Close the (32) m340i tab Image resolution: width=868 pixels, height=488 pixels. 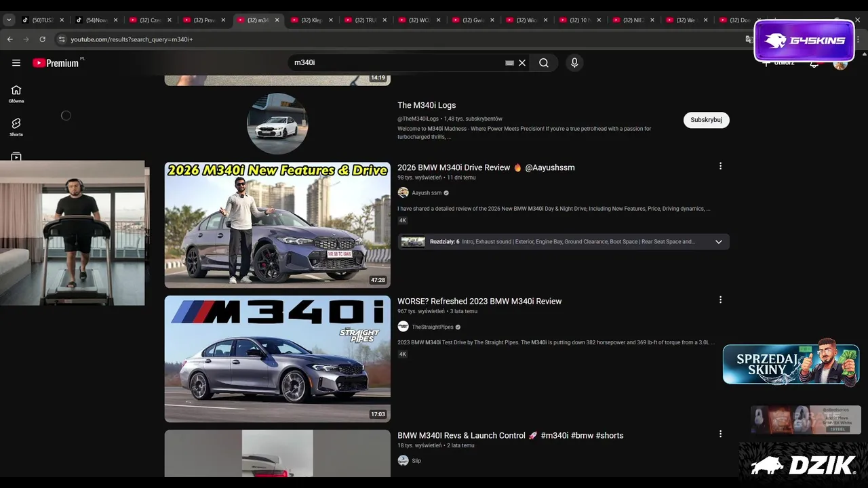point(277,20)
